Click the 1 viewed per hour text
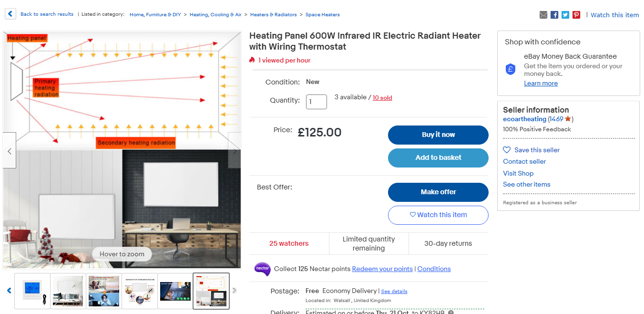This screenshot has width=644, height=314. [x=284, y=60]
